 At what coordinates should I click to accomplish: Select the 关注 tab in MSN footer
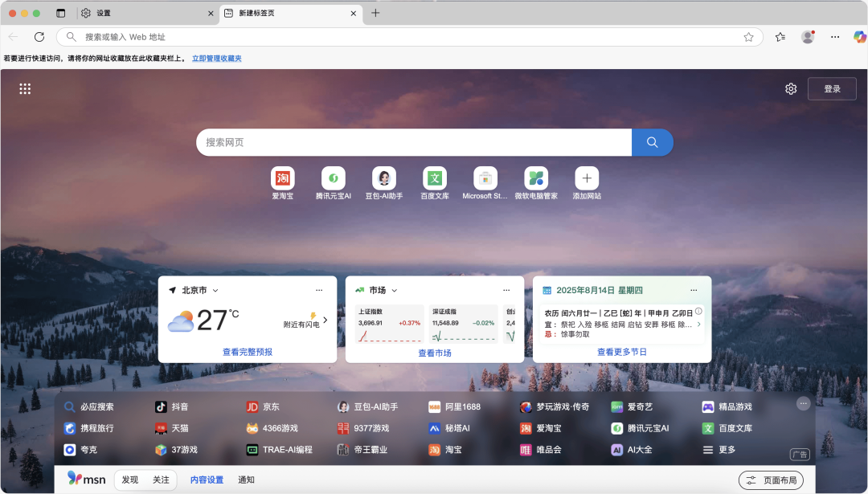[x=162, y=480]
